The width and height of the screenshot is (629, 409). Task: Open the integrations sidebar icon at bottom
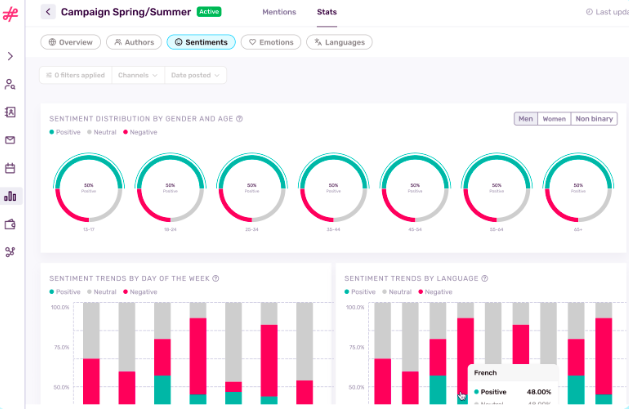tap(10, 252)
